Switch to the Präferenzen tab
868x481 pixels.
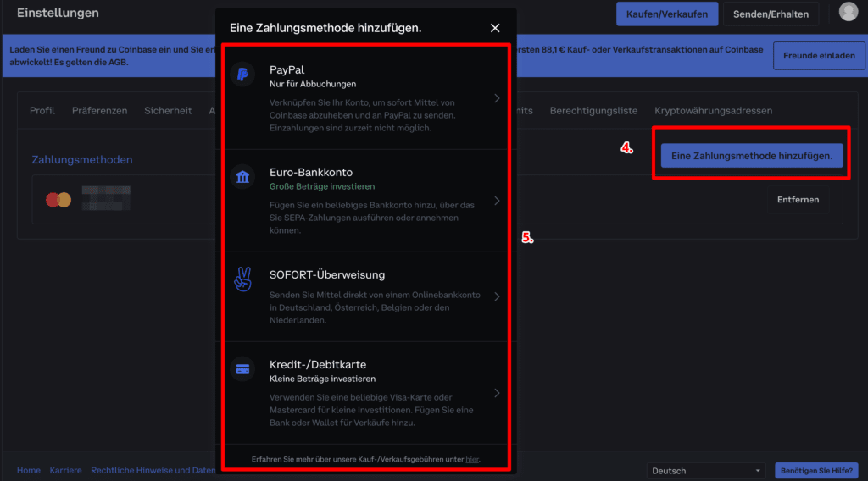(100, 111)
